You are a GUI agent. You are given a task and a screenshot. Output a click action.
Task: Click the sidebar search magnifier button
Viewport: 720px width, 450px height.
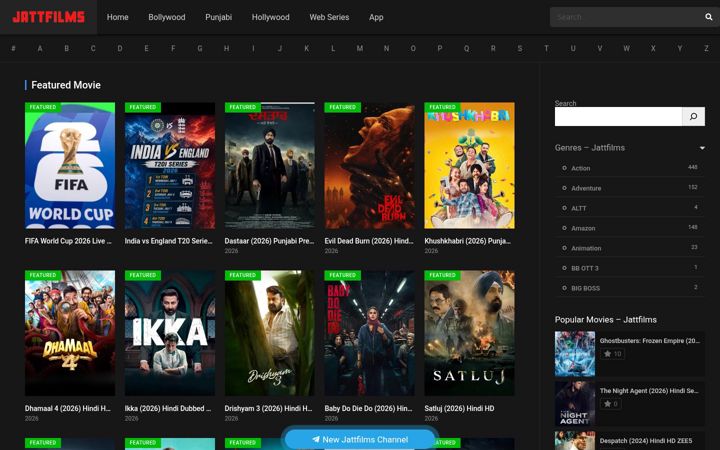coord(693,117)
